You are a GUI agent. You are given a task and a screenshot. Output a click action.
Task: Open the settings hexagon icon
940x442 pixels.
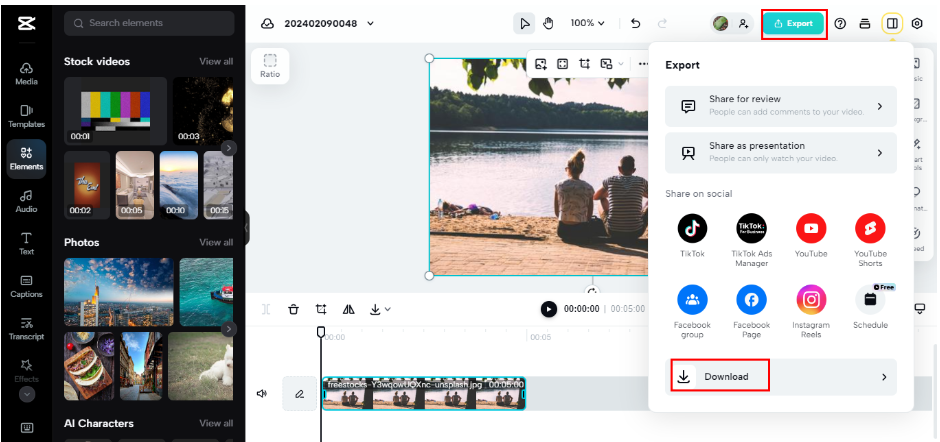[917, 23]
